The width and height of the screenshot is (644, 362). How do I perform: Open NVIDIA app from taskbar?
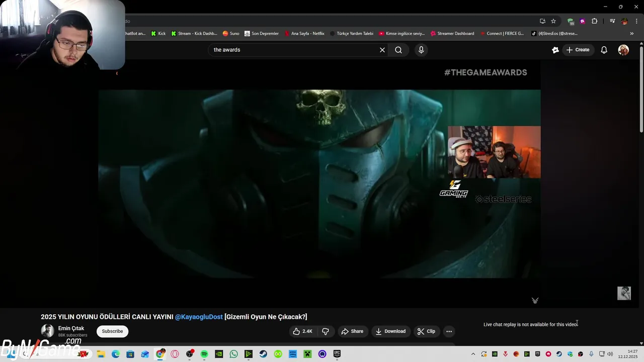[219, 354]
